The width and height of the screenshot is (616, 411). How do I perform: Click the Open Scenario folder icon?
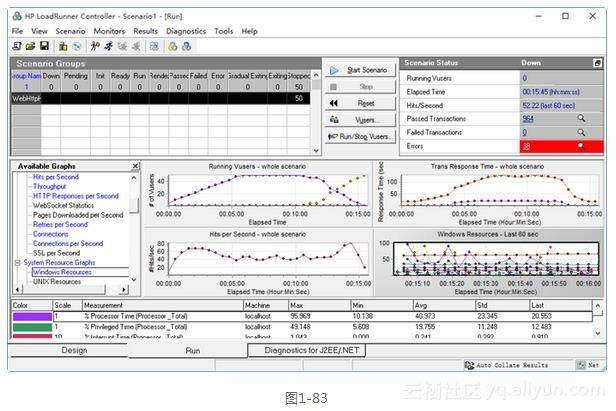coord(30,46)
